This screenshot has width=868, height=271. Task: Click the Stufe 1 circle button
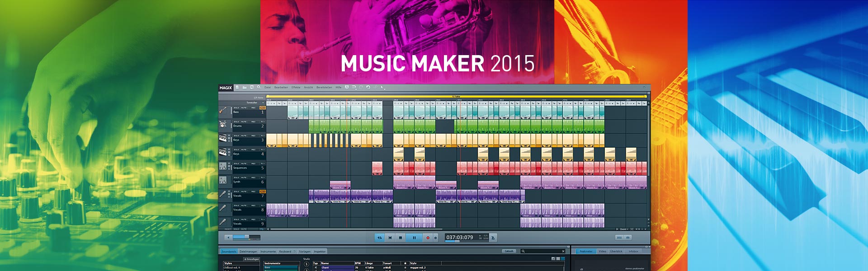coord(307,264)
